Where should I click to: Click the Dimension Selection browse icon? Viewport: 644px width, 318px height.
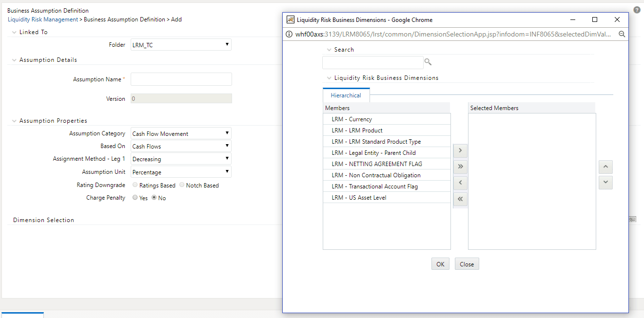(632, 220)
